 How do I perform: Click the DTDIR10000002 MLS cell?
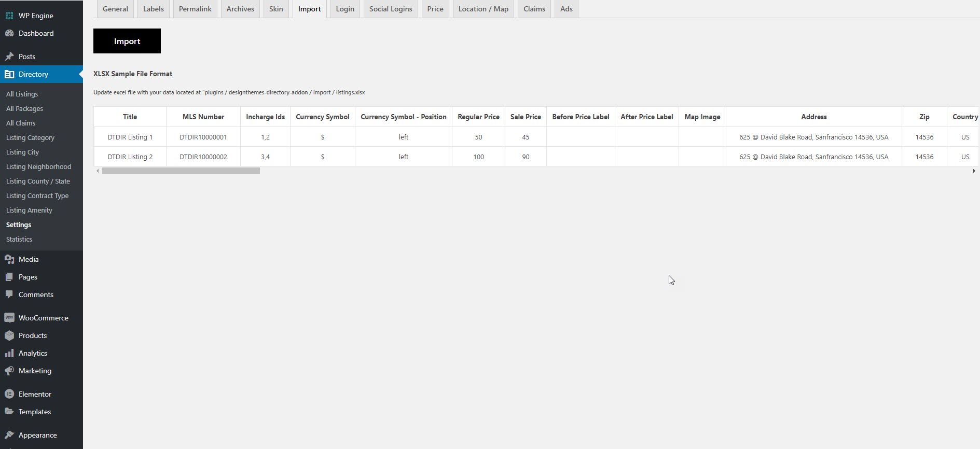pyautogui.click(x=203, y=157)
